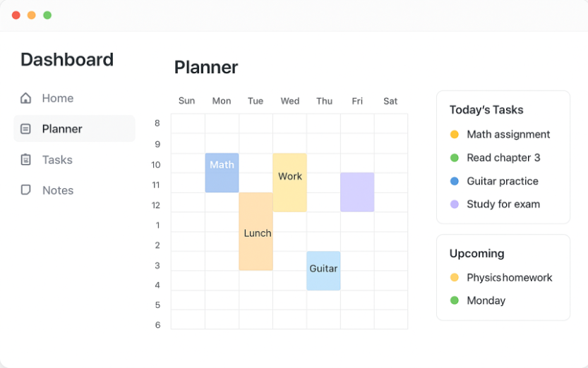Open the Guitar event on Thursday
588x368 pixels.
(323, 271)
